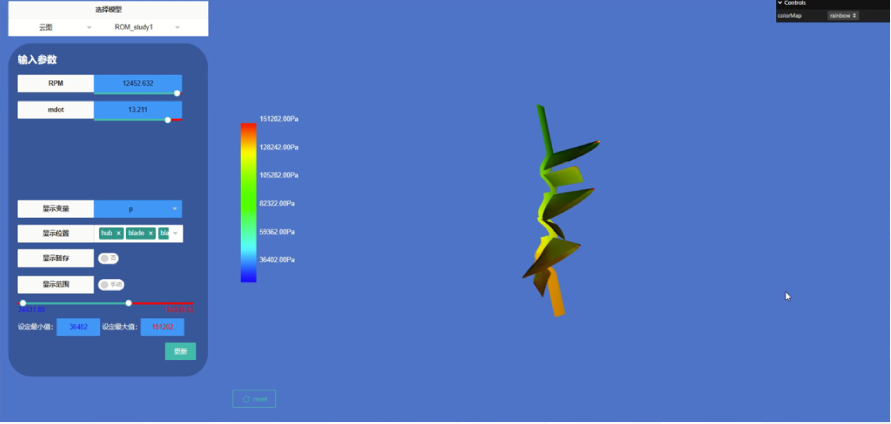The width and height of the screenshot is (891, 424).
Task: Click the mdot value field 13.211
Action: click(138, 109)
